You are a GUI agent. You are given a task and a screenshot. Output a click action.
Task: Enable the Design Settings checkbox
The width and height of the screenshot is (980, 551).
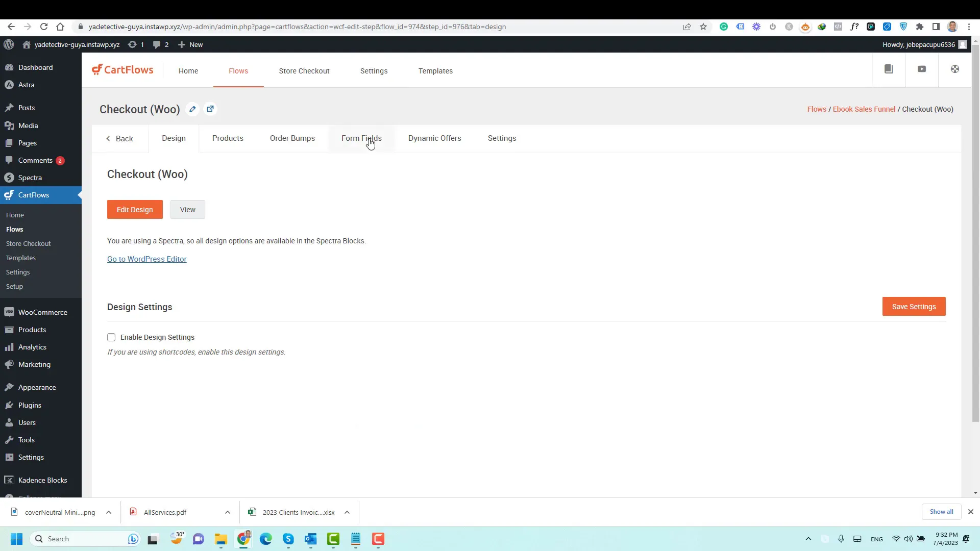(x=111, y=336)
